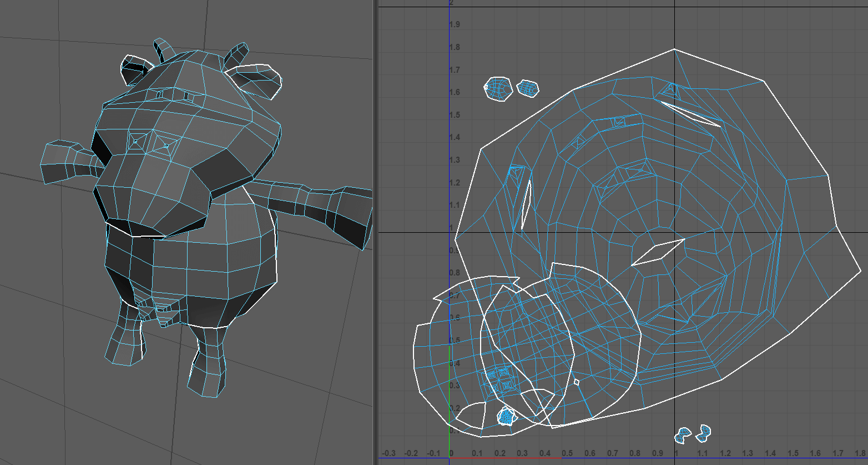This screenshot has height=465, width=868.
Task: Click the "2" label atop the V axis
Action: coord(451,3)
